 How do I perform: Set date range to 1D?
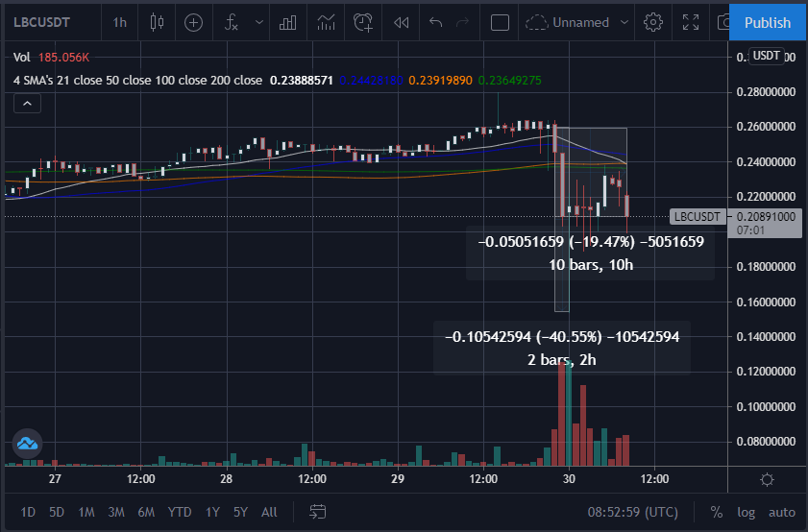(28, 512)
